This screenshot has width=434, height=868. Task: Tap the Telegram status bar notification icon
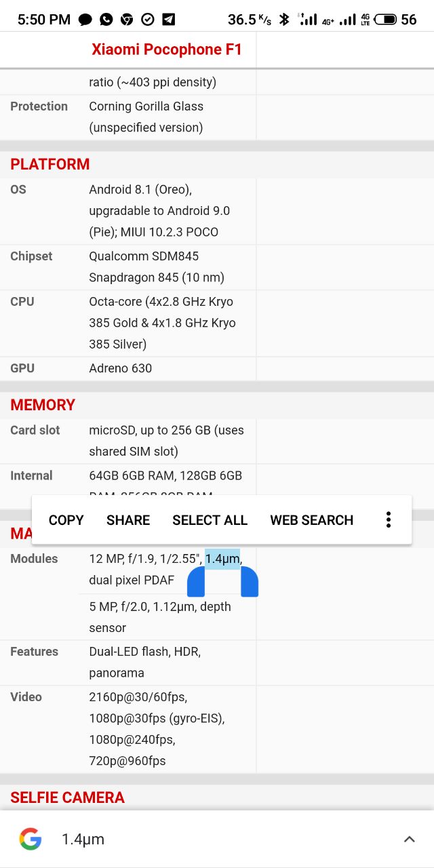168,20
